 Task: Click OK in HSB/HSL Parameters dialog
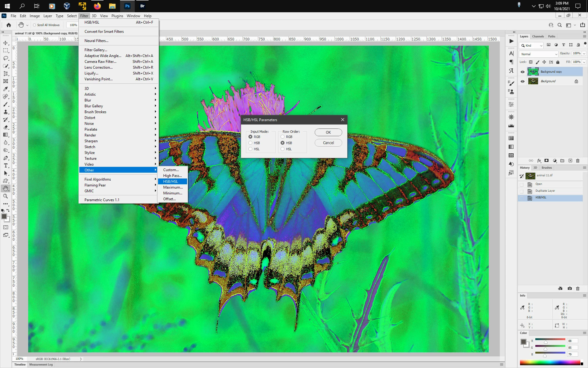pos(328,132)
